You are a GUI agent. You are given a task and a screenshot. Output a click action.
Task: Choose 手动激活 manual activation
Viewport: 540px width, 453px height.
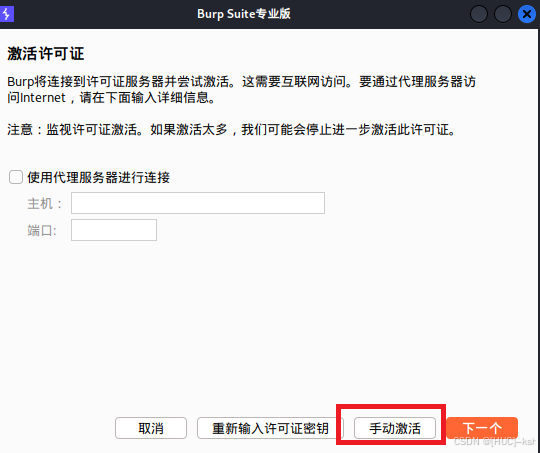395,428
